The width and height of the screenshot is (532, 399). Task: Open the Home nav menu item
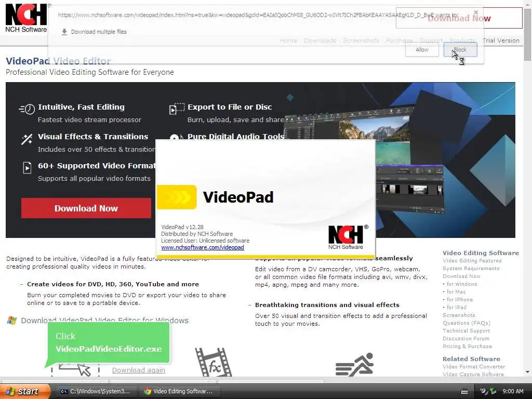click(x=288, y=41)
